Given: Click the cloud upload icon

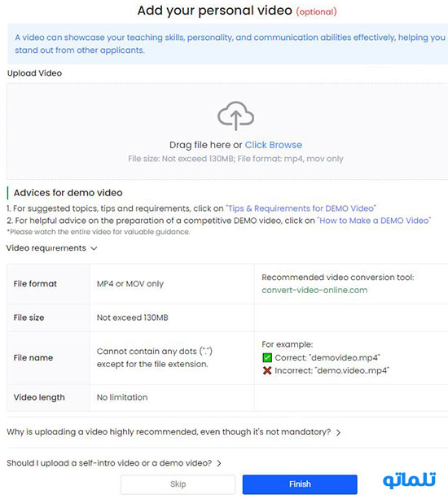Looking at the screenshot, I should click(235, 116).
